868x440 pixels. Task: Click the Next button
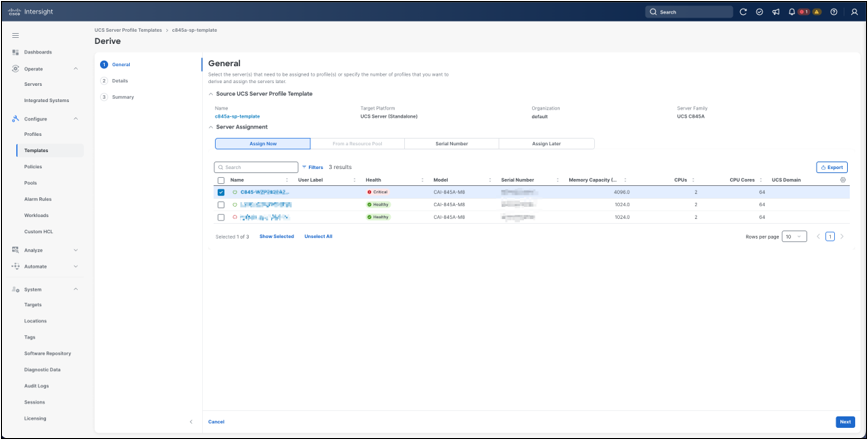[845, 422]
